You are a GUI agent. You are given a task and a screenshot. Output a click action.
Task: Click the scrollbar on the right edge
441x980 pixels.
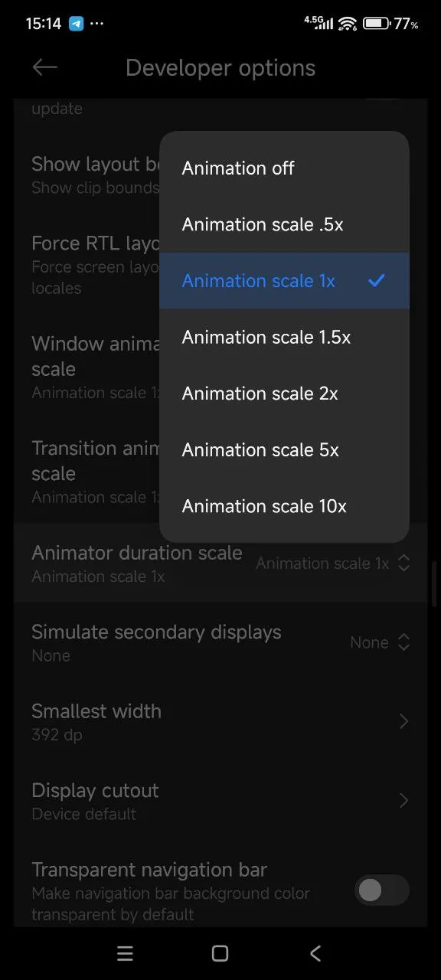pyautogui.click(x=434, y=583)
